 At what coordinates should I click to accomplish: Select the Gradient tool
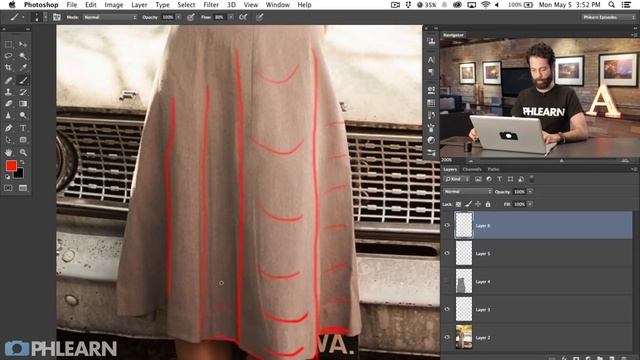point(23,104)
